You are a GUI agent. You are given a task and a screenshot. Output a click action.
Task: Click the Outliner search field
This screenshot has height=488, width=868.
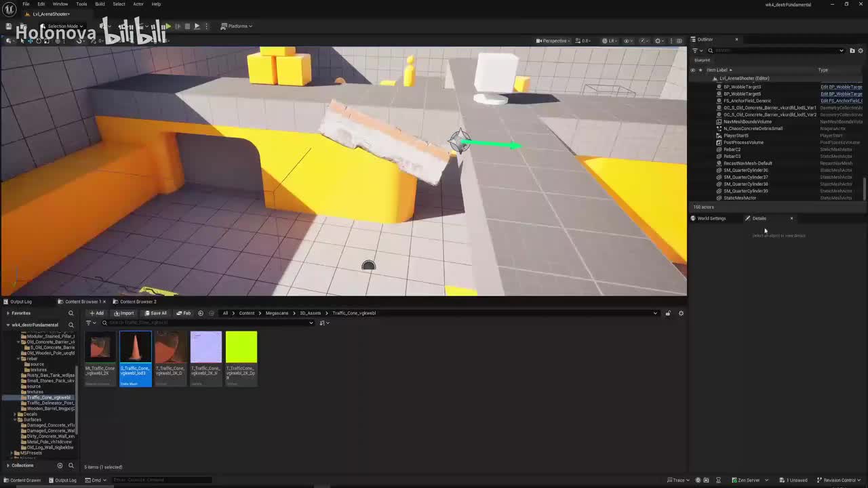tap(776, 51)
